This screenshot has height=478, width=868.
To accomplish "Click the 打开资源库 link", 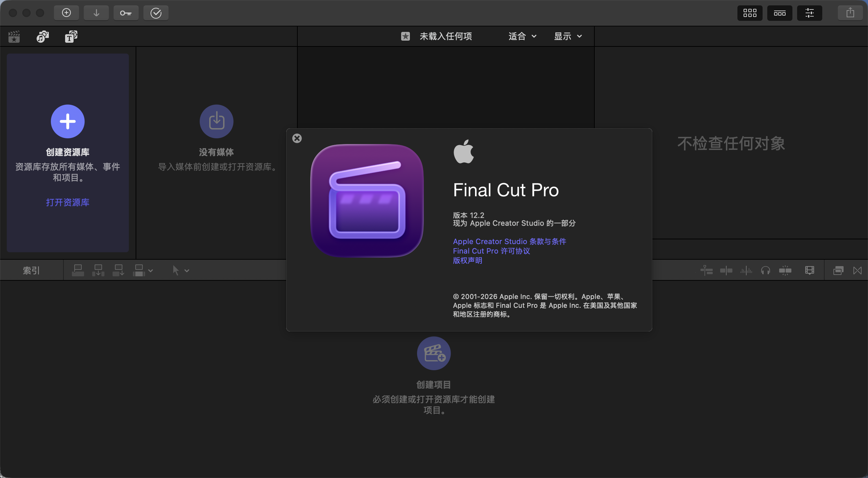I will click(67, 202).
